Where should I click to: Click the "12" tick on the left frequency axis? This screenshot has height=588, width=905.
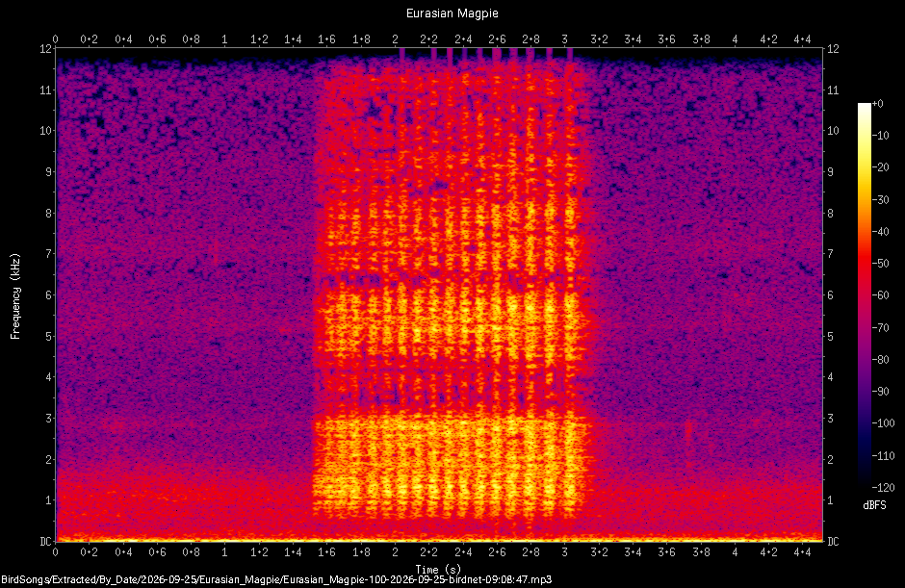(x=45, y=48)
